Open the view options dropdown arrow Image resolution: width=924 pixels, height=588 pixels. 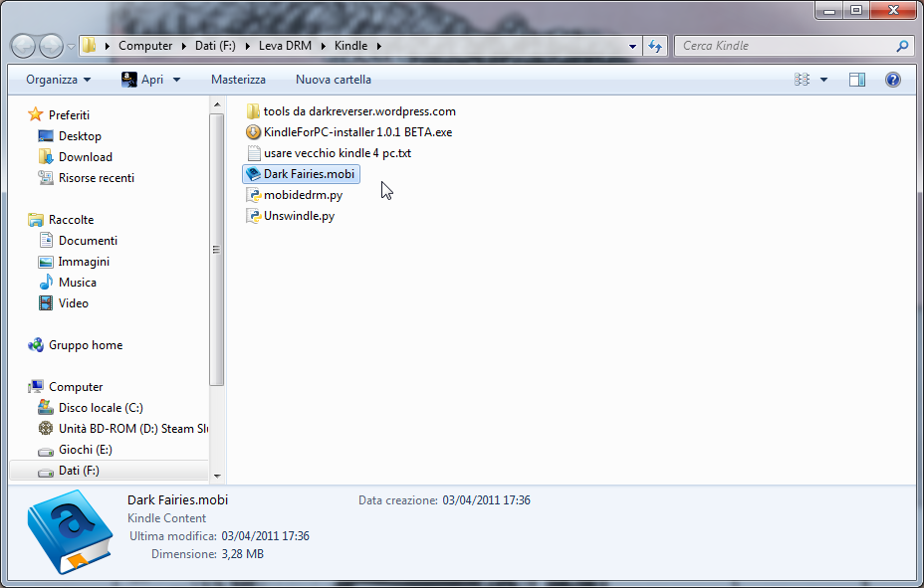click(823, 80)
